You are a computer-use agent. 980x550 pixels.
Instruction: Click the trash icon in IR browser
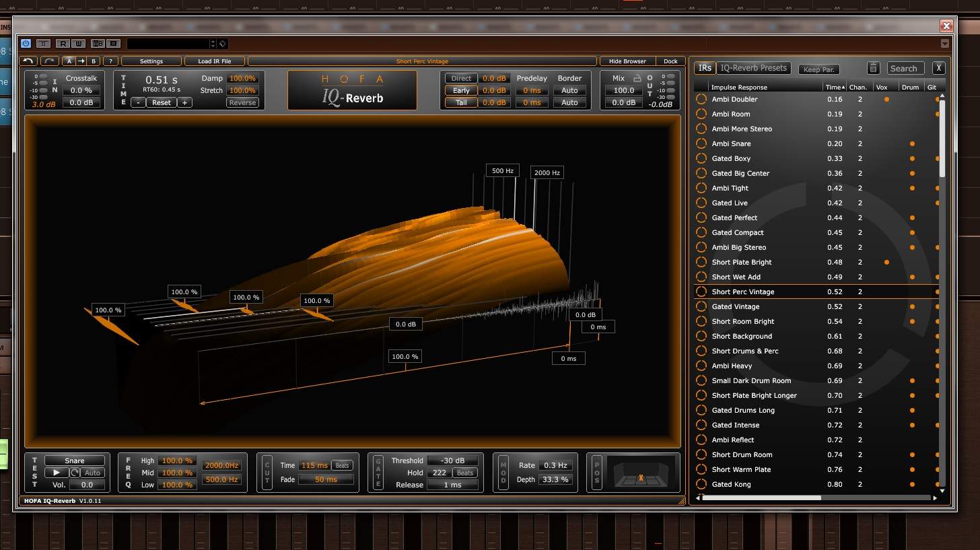[873, 68]
